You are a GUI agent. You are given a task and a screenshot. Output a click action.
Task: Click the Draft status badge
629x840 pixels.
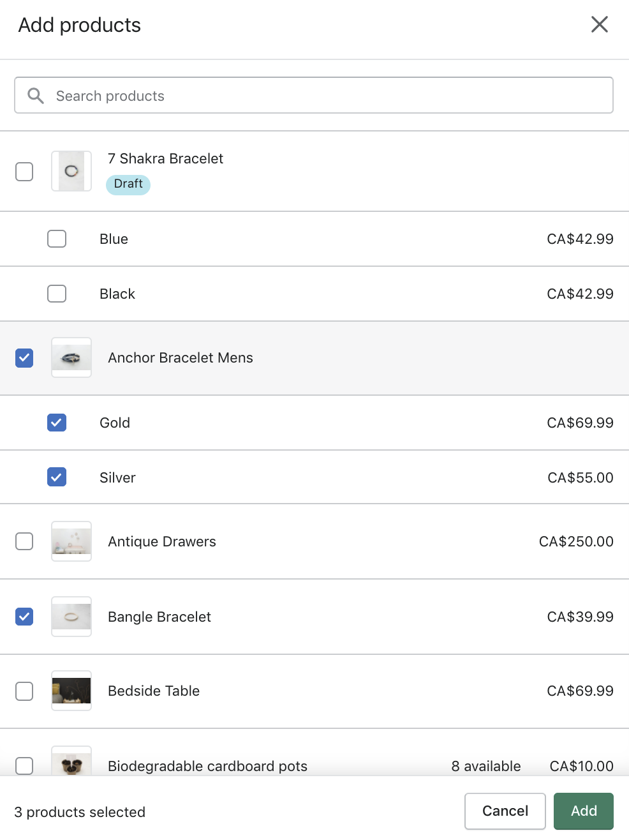[x=128, y=184]
